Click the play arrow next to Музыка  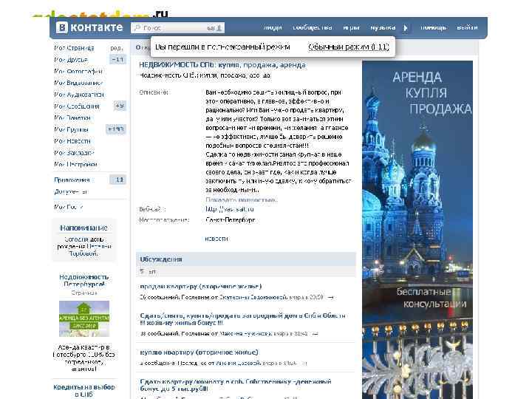[406, 28]
